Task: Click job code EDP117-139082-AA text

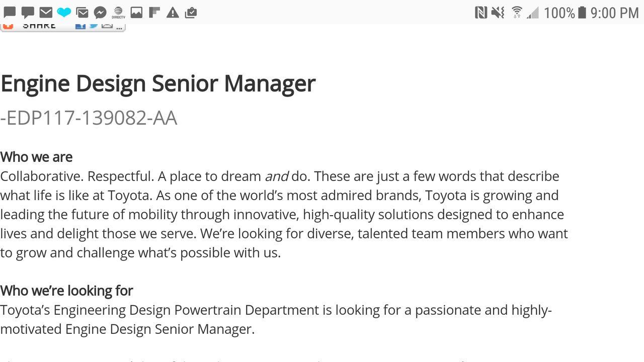Action: pos(89,118)
